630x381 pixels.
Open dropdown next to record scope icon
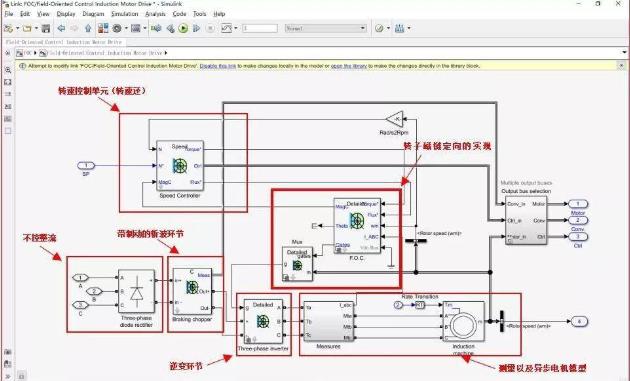click(236, 29)
